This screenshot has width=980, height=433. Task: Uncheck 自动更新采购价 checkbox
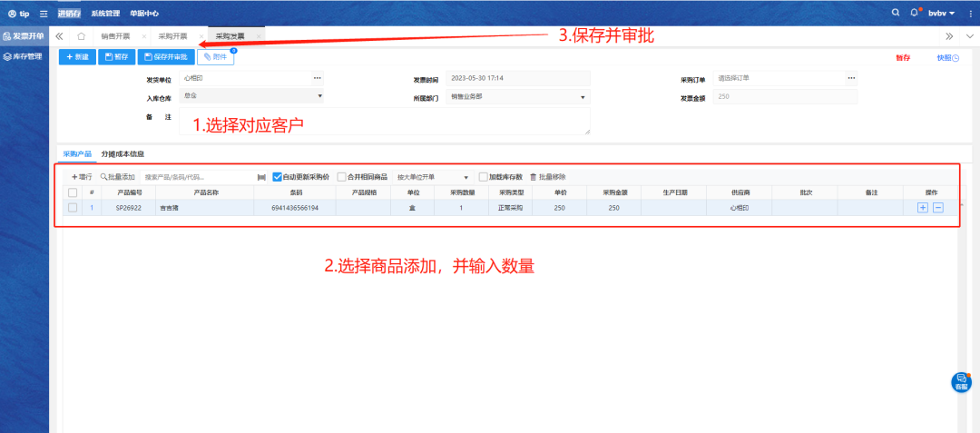pos(278,177)
